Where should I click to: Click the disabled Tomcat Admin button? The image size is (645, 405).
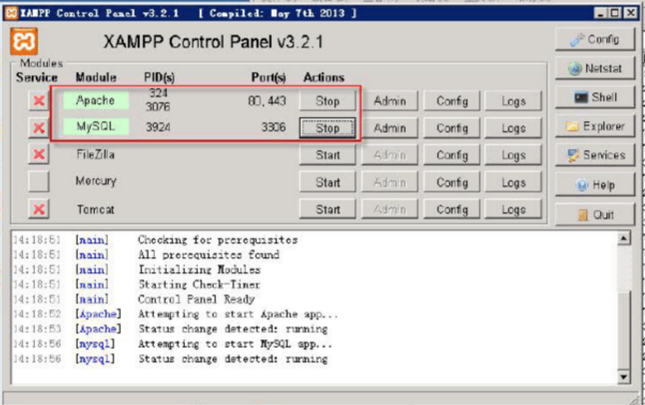coord(390,210)
